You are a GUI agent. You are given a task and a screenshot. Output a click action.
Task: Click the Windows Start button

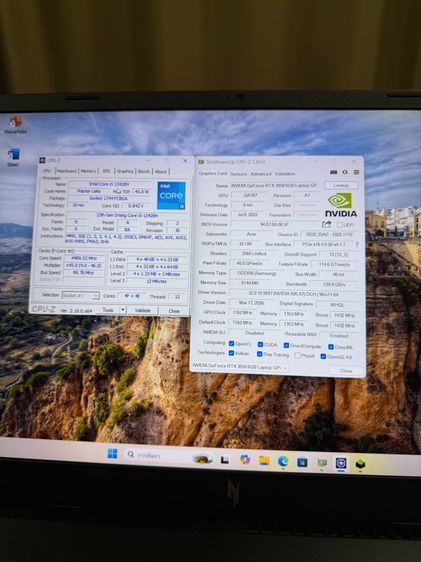click(113, 454)
